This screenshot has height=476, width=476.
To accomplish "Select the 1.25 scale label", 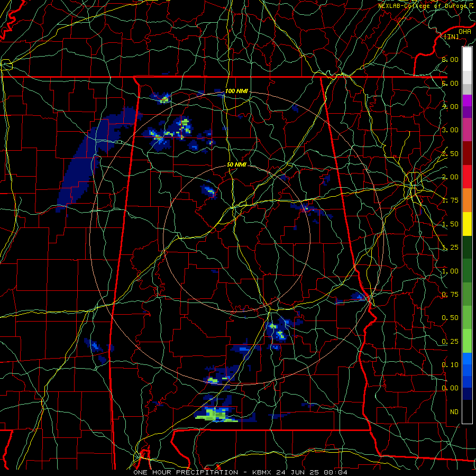I will 450,248.
